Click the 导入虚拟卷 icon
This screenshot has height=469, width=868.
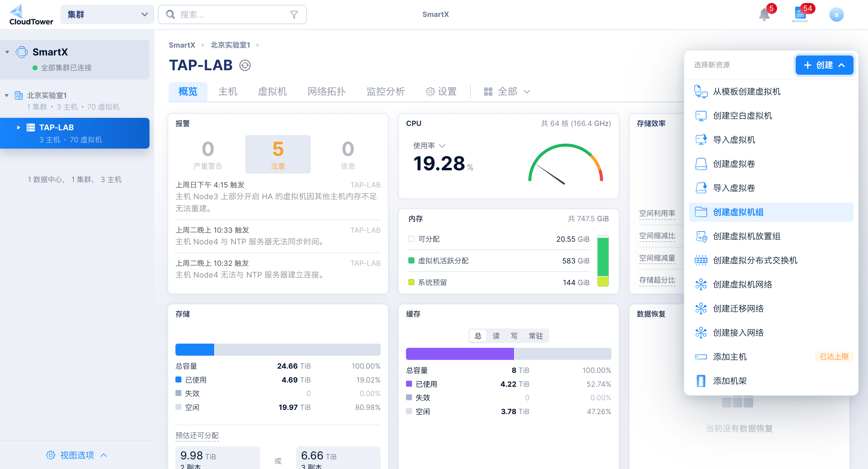pyautogui.click(x=701, y=188)
